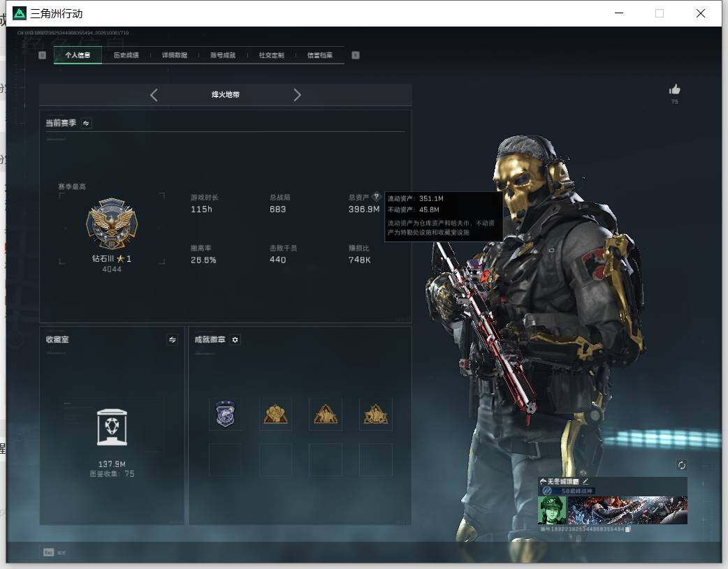The height and width of the screenshot is (569, 728).
Task: Click the 三角洲行动 app logo in the title bar
Action: tap(20, 13)
